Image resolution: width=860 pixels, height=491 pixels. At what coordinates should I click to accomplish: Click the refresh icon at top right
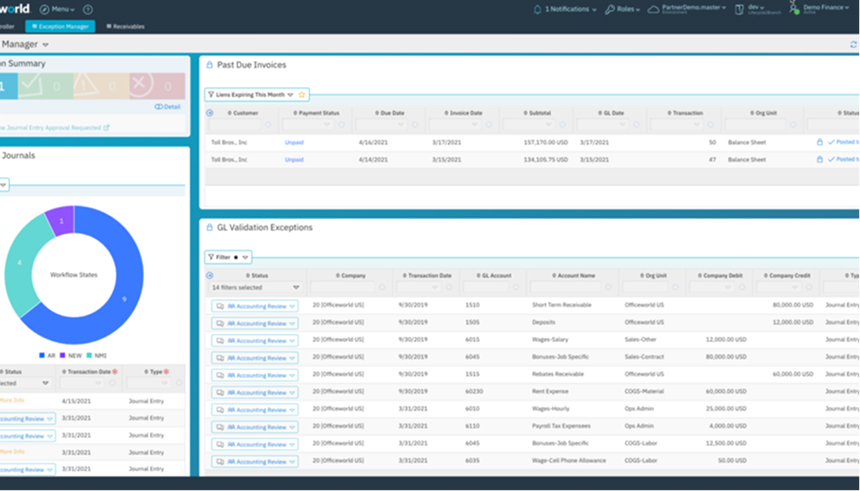coord(853,44)
